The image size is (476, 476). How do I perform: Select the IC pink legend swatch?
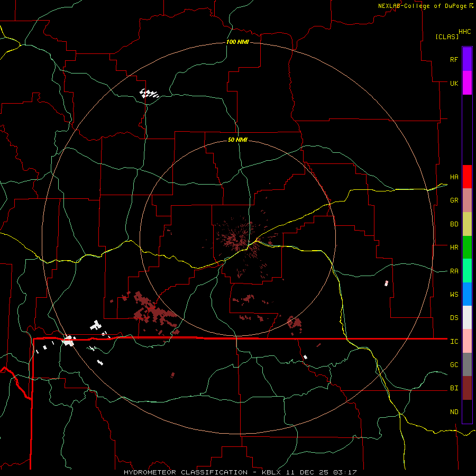pos(467,341)
